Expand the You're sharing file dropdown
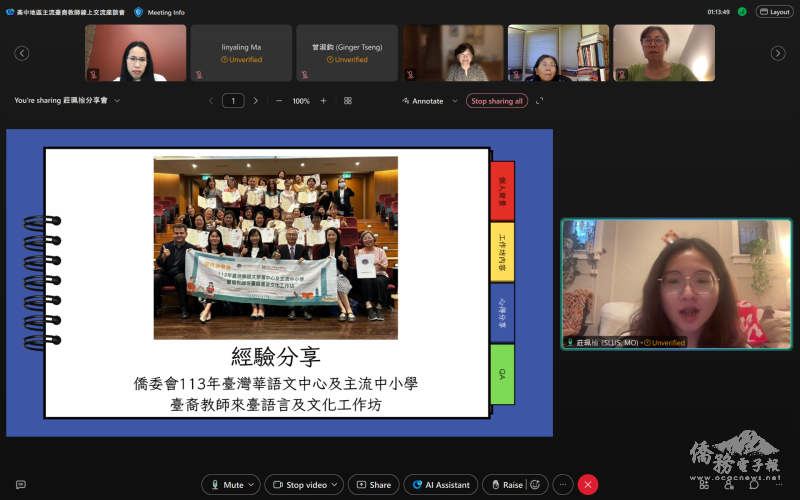The height and width of the screenshot is (500, 800). click(x=117, y=101)
